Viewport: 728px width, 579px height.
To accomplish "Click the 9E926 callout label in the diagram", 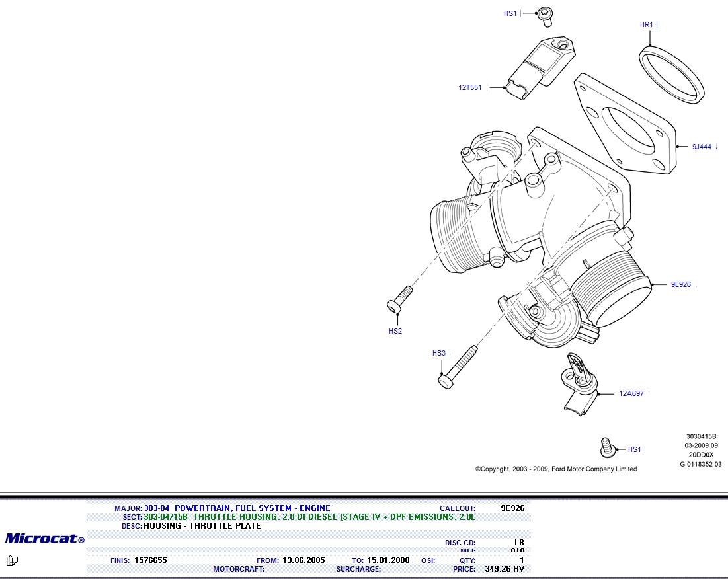I will (x=680, y=285).
